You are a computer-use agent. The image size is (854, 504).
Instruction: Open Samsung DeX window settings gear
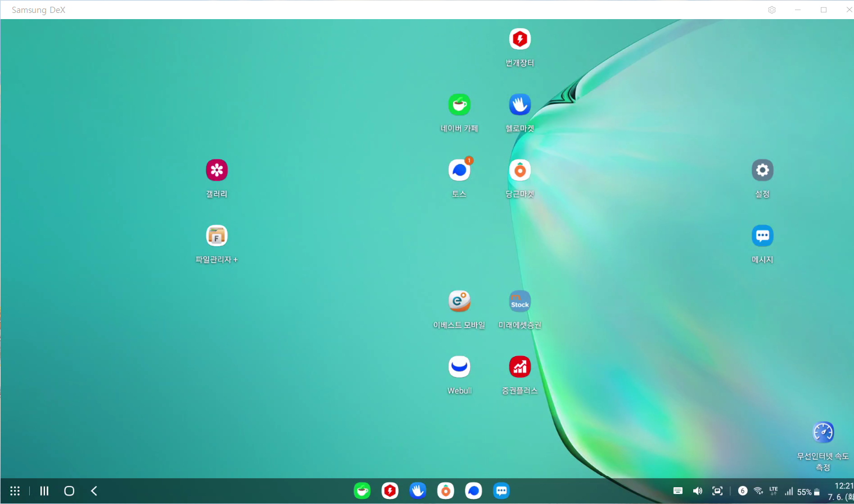point(772,10)
